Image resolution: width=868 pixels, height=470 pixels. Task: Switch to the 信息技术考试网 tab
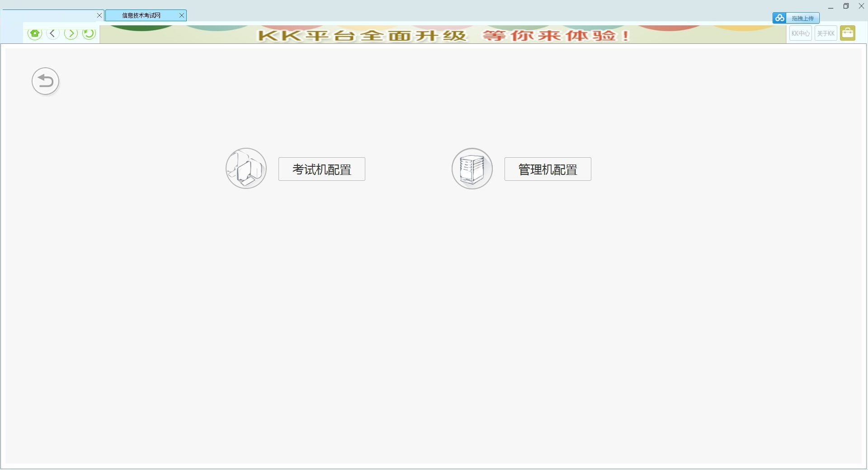pyautogui.click(x=141, y=15)
